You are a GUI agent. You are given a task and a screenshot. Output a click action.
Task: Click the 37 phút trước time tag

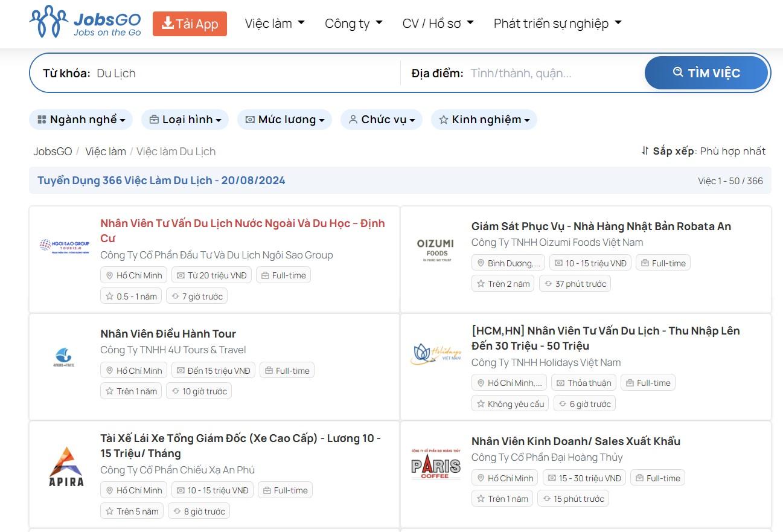(x=575, y=284)
